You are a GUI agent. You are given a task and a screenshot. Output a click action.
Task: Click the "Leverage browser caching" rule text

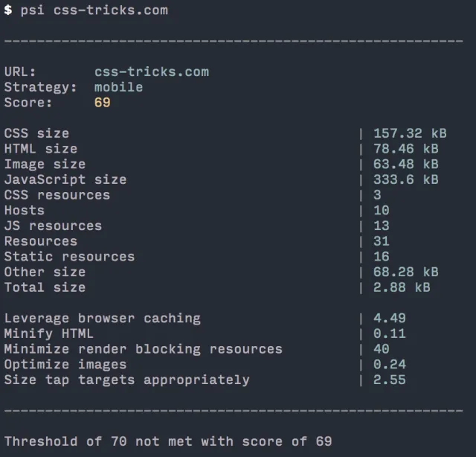(x=103, y=319)
